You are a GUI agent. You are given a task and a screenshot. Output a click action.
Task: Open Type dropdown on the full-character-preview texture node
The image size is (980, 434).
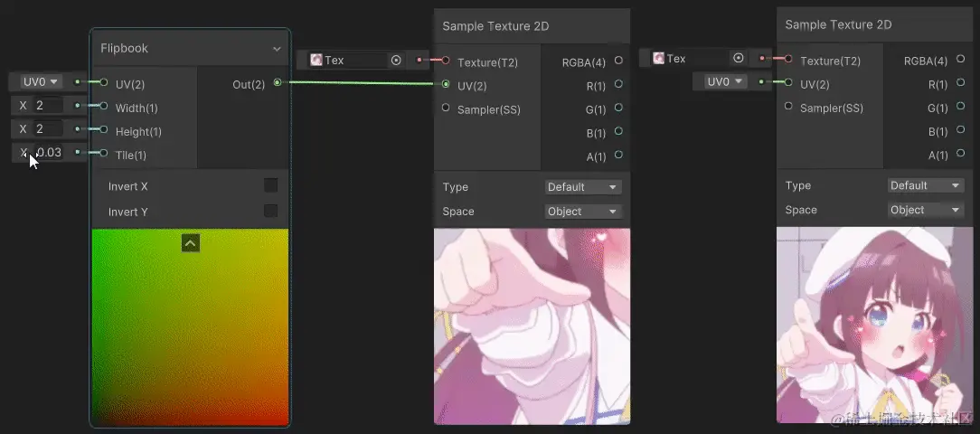925,185
